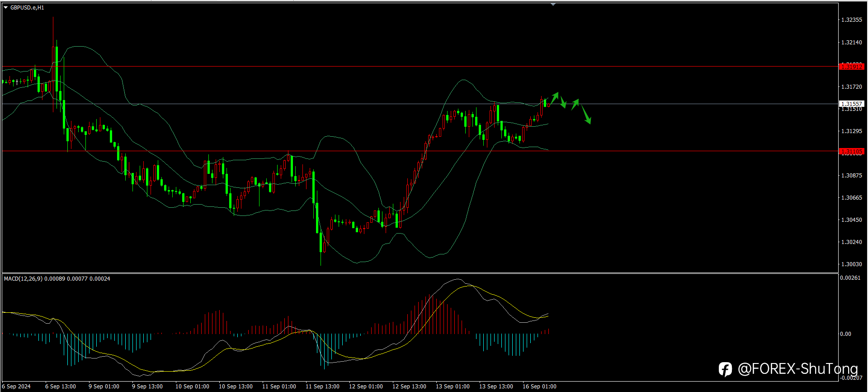The image size is (868, 392).
Task: Click the MACD scale value 0.00261
Action: coord(850,278)
